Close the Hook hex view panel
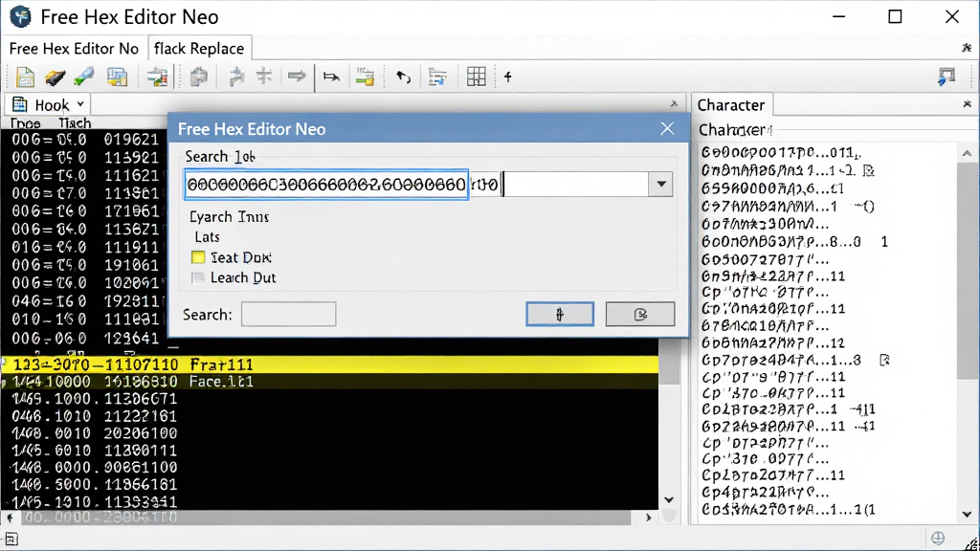 (674, 103)
